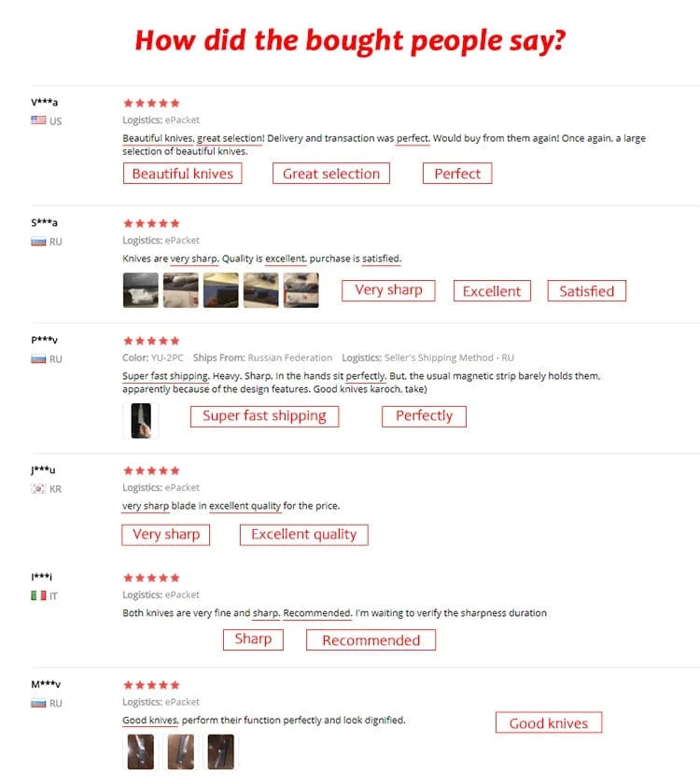This screenshot has height=784, width=700.
Task: Click the Russian flag beside reviewer M***v
Action: point(38,702)
